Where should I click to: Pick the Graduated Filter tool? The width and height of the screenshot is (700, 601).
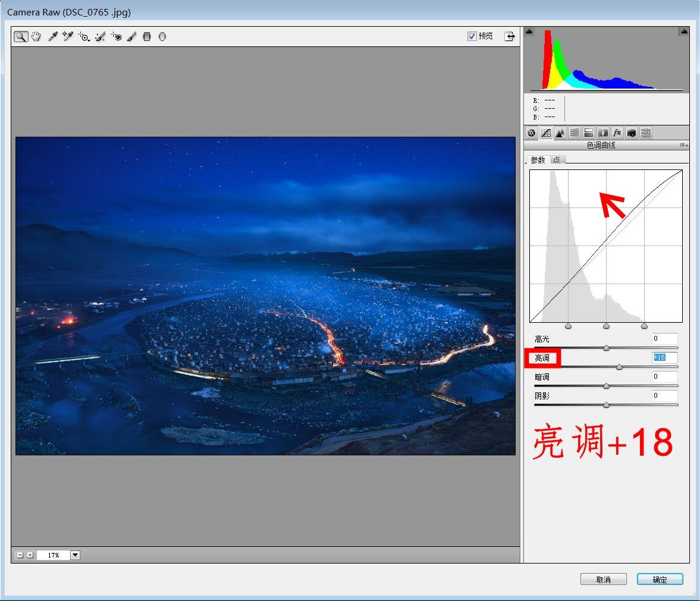(x=147, y=37)
